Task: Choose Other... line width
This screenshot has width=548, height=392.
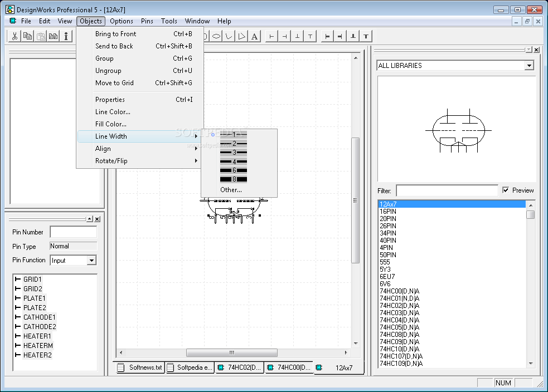Action: (x=231, y=190)
